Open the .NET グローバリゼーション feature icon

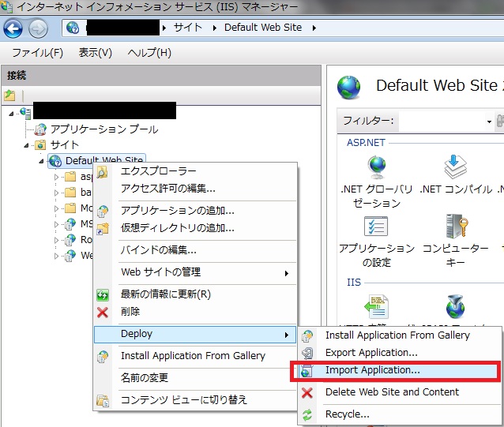click(x=376, y=167)
